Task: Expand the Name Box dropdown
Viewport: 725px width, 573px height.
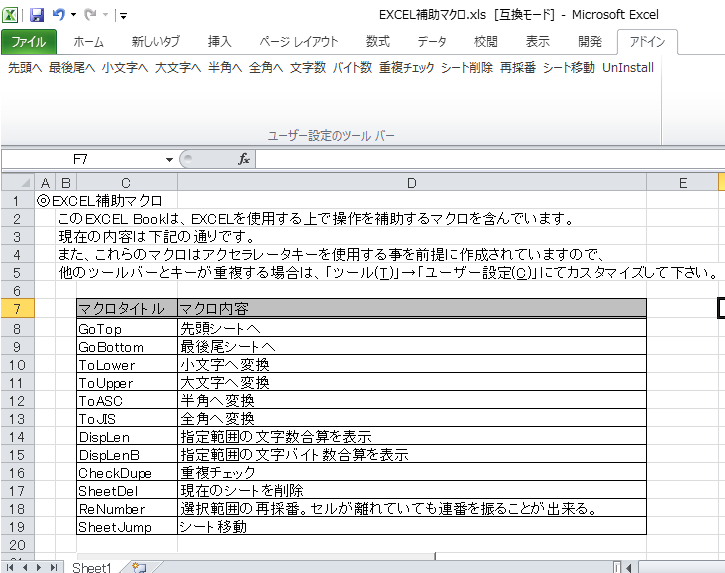Action: point(169,160)
